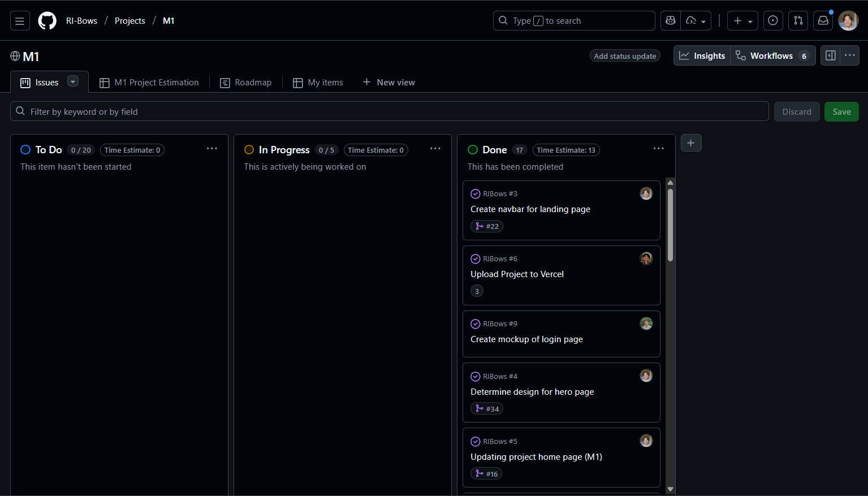
Task: Open the Done column options menu
Action: [659, 149]
